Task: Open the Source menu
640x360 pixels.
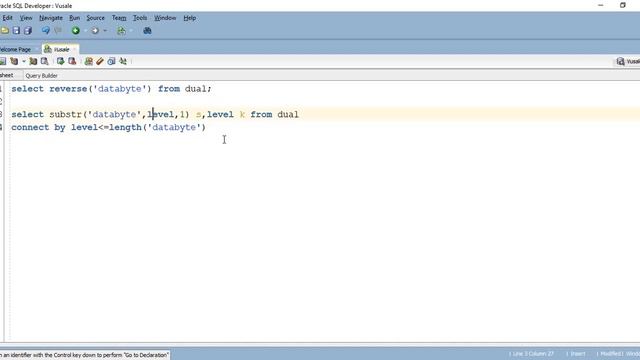Action: pos(96,18)
